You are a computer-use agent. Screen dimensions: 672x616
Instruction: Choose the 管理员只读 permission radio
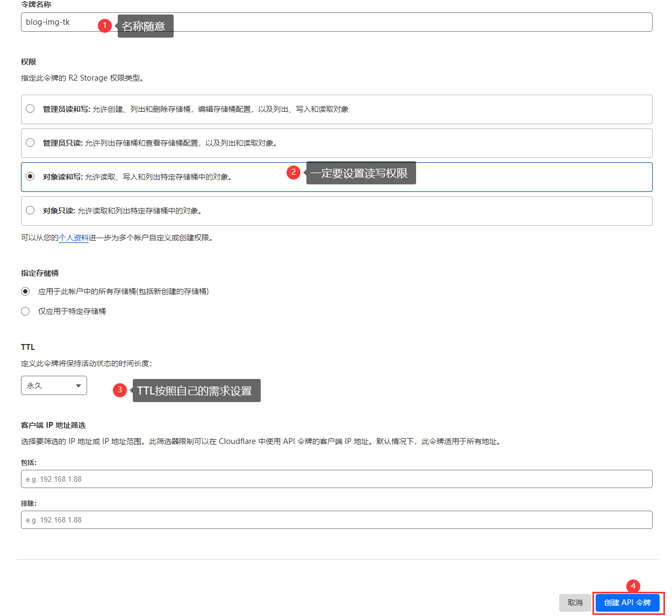[30, 143]
